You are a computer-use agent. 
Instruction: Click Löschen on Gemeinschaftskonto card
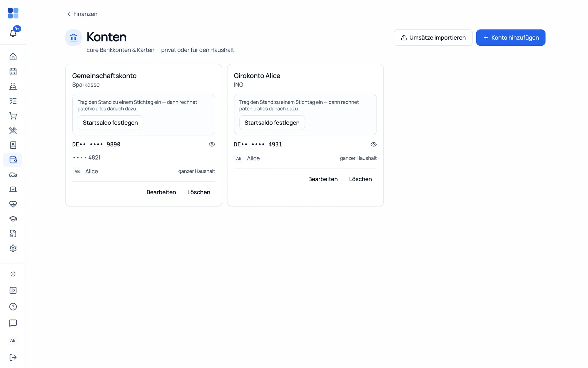click(x=199, y=192)
